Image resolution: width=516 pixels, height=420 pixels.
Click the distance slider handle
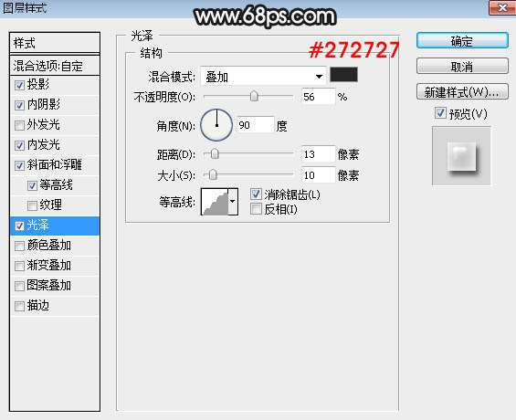215,153
